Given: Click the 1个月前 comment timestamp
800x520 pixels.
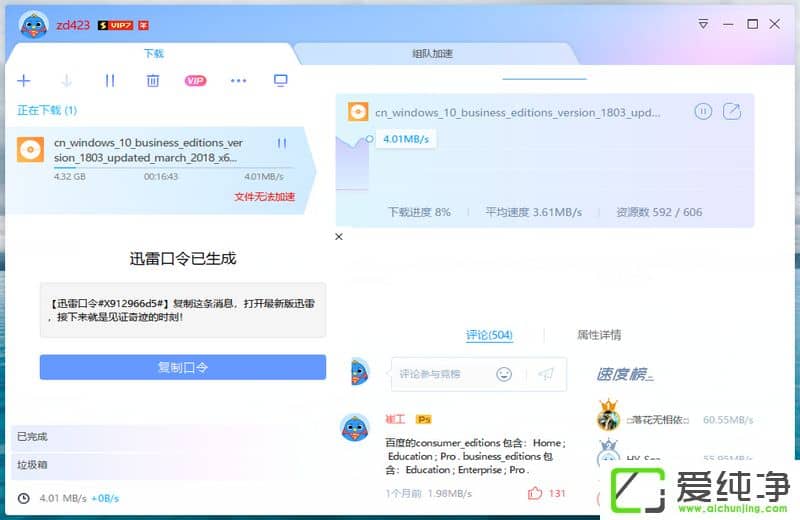Looking at the screenshot, I should (x=404, y=493).
